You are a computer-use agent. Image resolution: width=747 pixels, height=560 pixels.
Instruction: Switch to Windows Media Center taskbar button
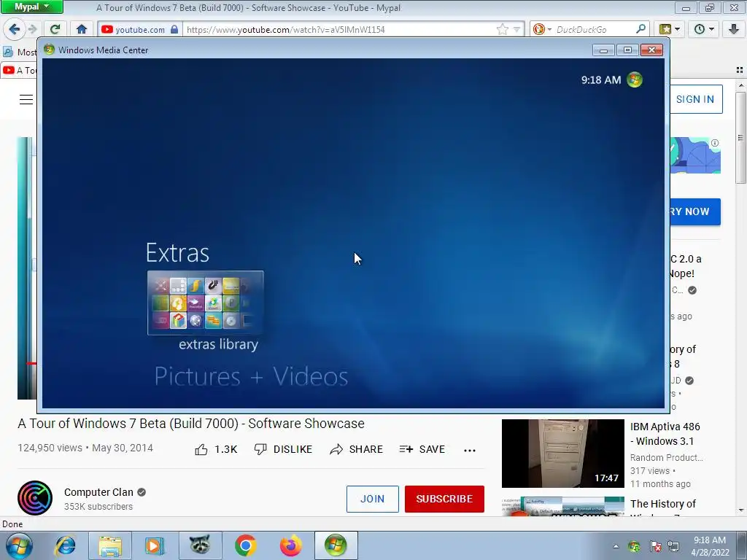[x=336, y=545]
